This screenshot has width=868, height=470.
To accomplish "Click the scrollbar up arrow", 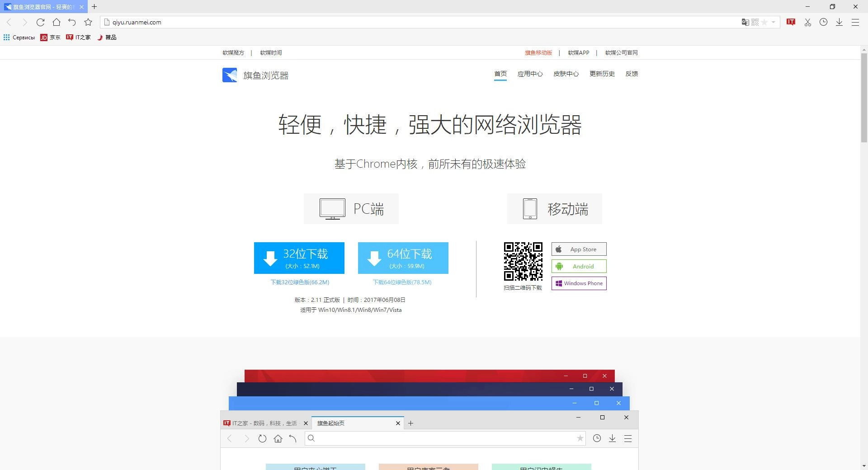I will (864, 49).
